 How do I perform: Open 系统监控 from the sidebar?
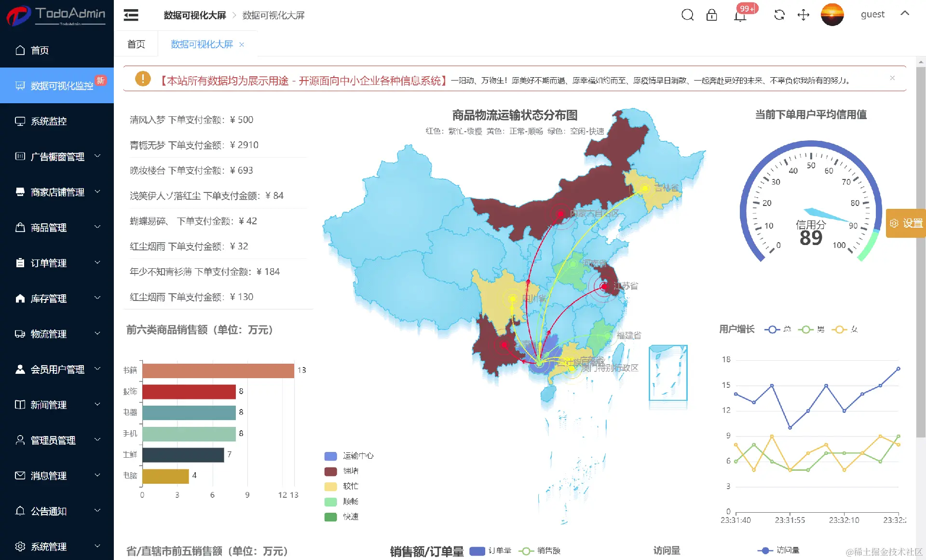tap(49, 122)
